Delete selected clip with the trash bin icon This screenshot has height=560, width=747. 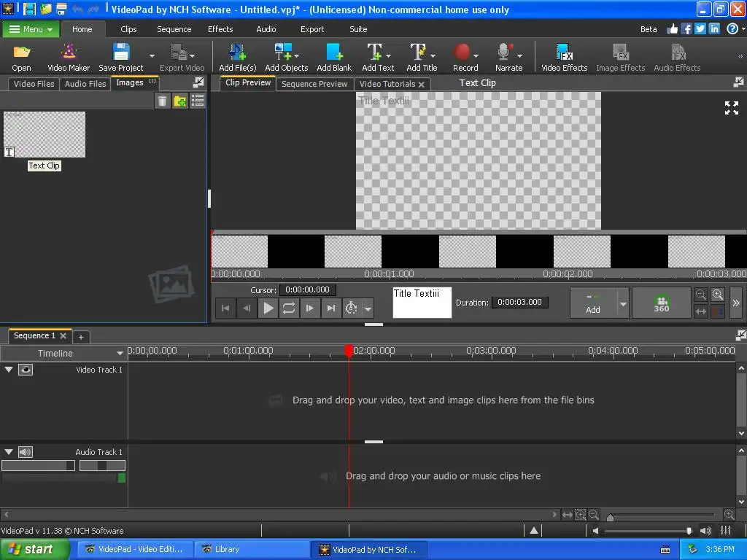[163, 101]
